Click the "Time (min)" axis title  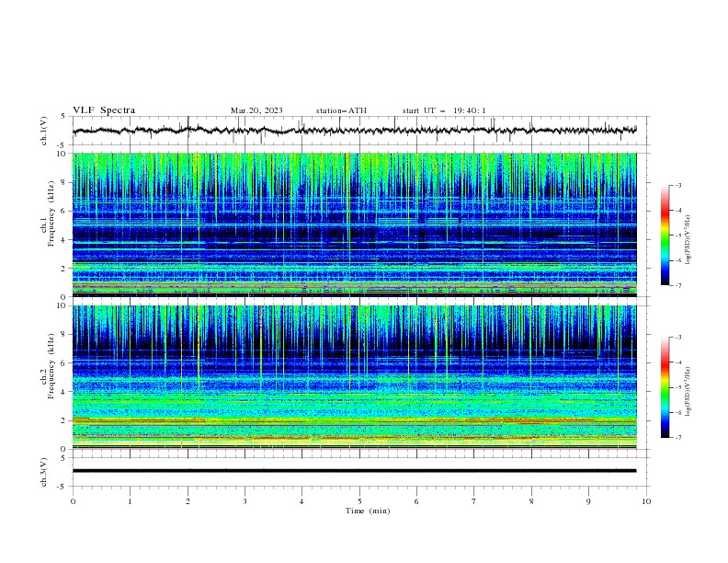pos(368,511)
